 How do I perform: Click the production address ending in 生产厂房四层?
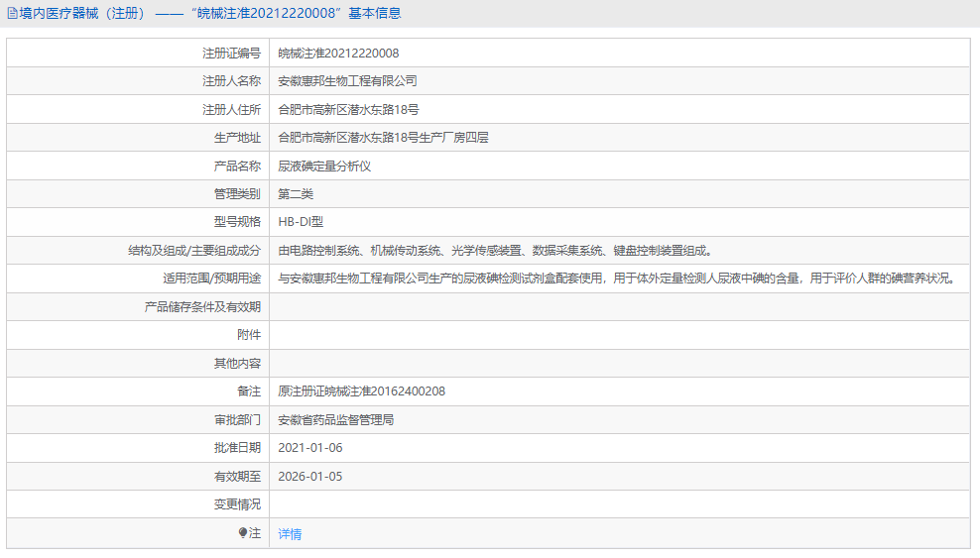(383, 138)
